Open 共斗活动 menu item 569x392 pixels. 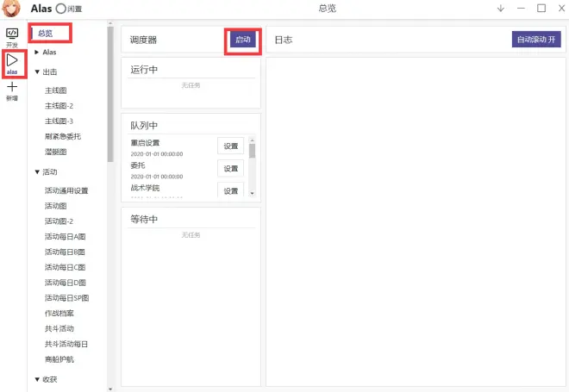59,328
